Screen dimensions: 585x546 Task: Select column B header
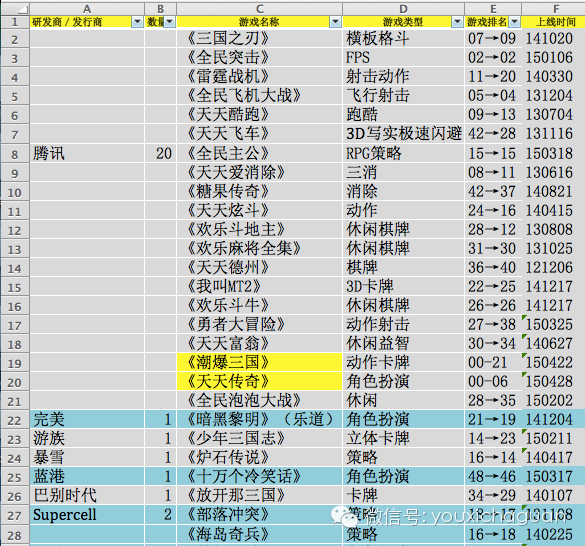(x=160, y=9)
